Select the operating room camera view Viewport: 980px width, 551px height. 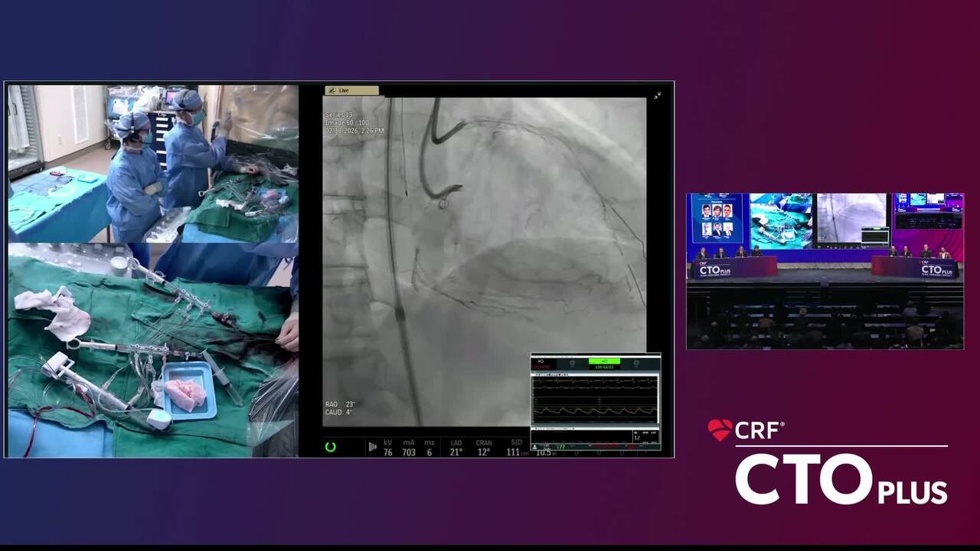click(x=153, y=163)
